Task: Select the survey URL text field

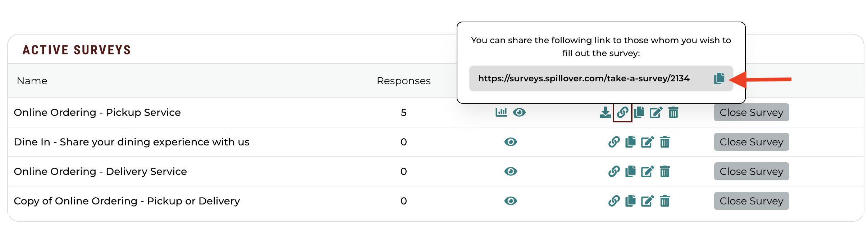Action: (601, 78)
